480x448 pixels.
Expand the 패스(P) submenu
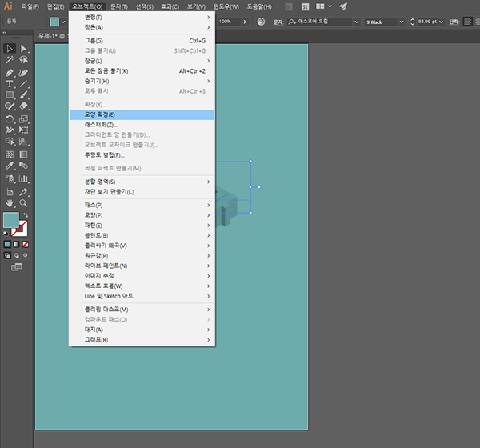pyautogui.click(x=142, y=205)
